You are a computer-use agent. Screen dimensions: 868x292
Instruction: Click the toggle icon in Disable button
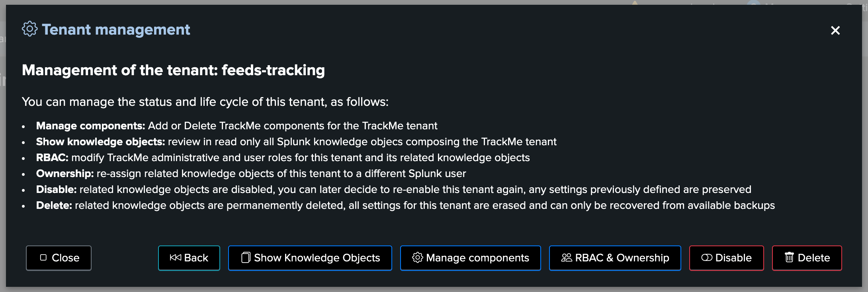706,258
